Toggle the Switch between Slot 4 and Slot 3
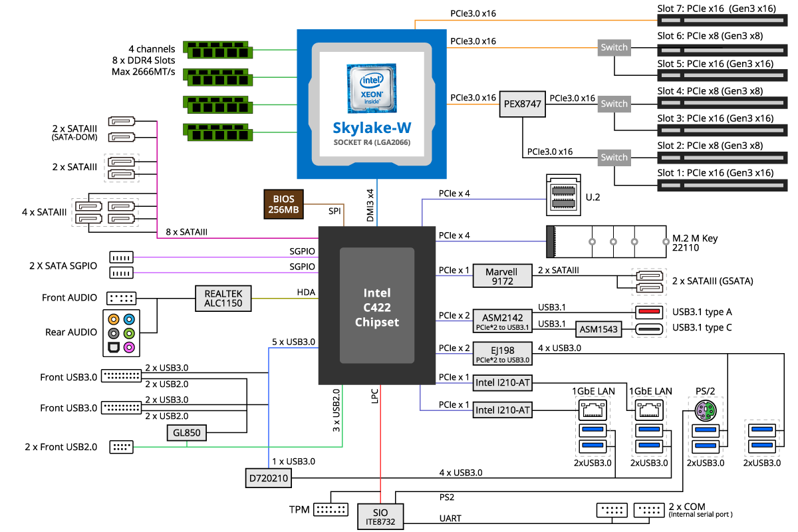The width and height of the screenshot is (798, 532). [613, 104]
